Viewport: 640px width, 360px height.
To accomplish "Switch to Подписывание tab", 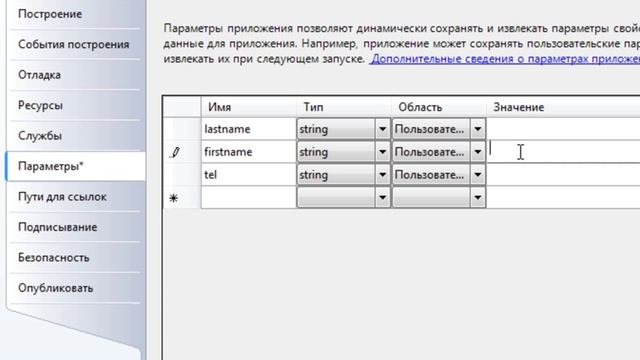I will point(76,227).
